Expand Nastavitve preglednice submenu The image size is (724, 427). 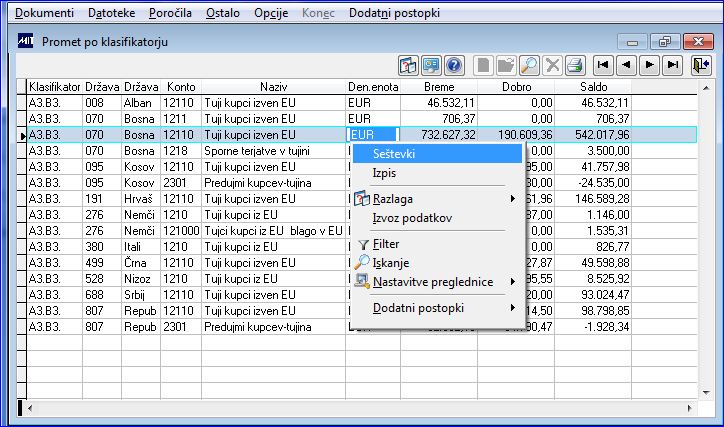tap(513, 282)
